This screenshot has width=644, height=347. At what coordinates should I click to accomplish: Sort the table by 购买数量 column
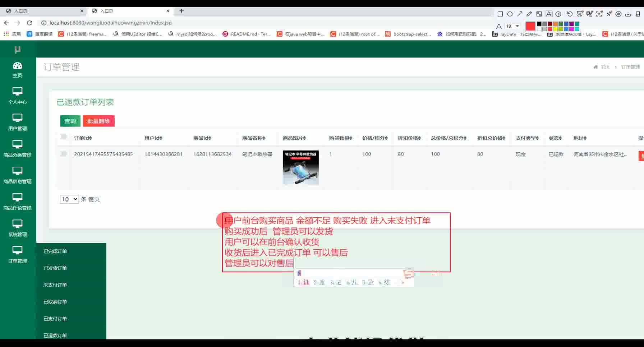[341, 138]
